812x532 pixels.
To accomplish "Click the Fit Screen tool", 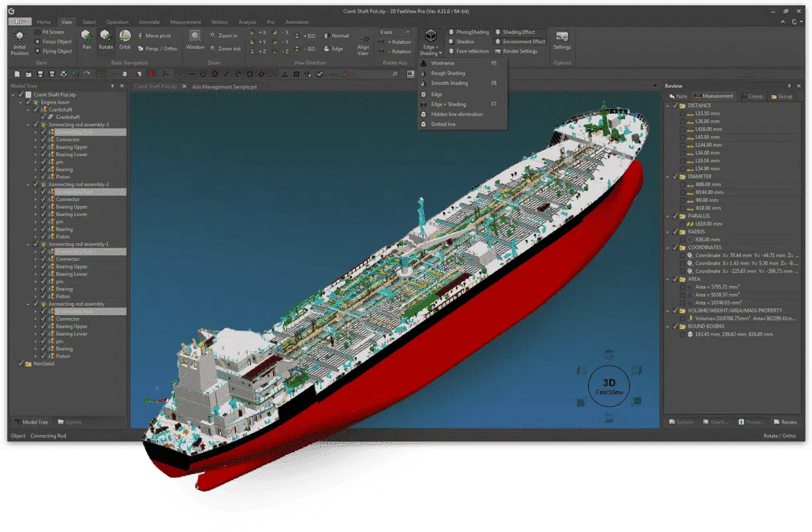I will [48, 32].
